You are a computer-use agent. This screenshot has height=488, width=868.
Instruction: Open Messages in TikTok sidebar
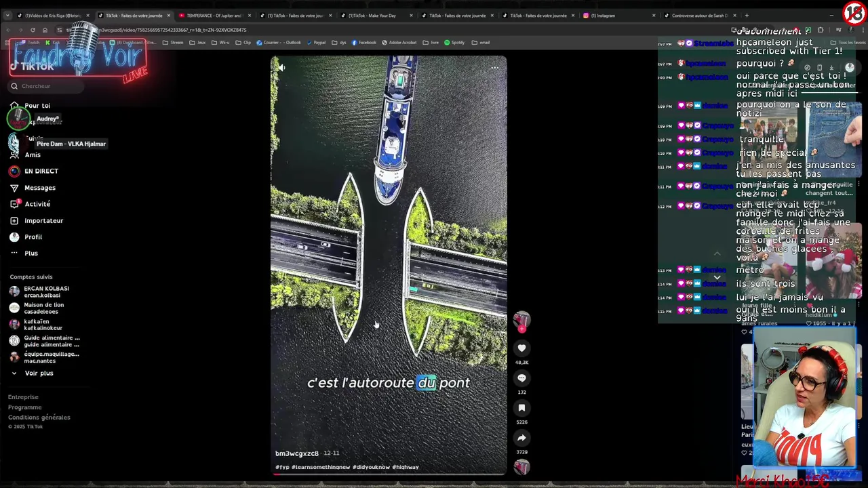pyautogui.click(x=33, y=188)
